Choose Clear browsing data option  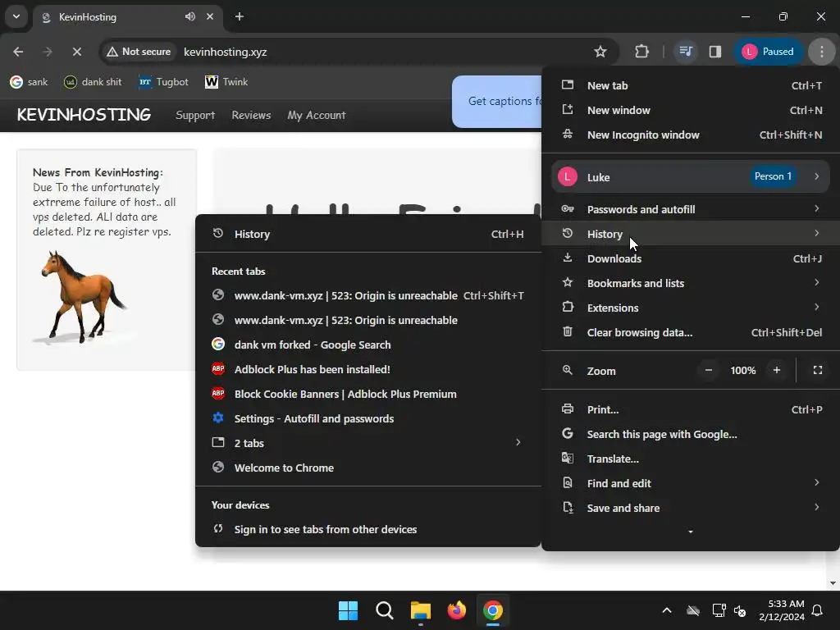click(691, 333)
